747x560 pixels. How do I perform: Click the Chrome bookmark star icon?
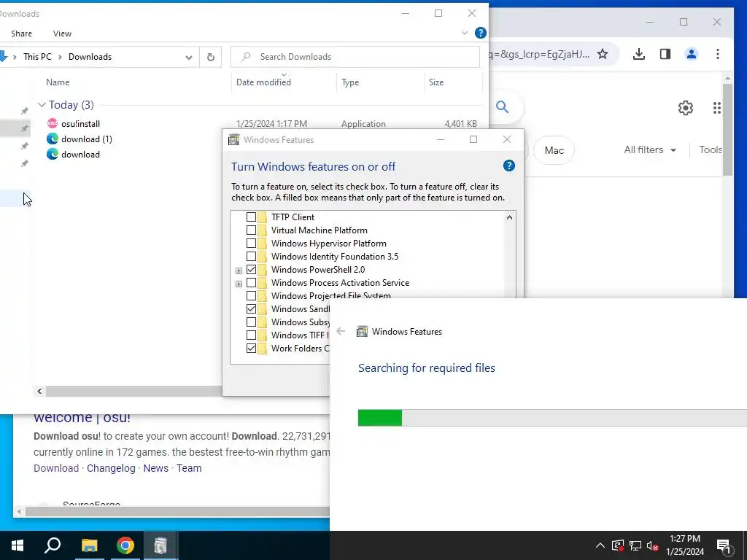tap(602, 54)
